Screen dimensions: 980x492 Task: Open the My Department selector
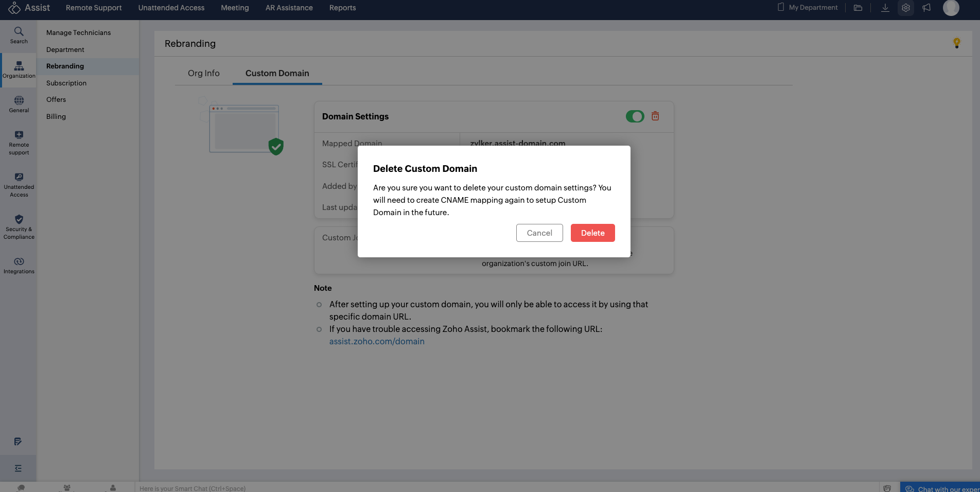point(812,7)
